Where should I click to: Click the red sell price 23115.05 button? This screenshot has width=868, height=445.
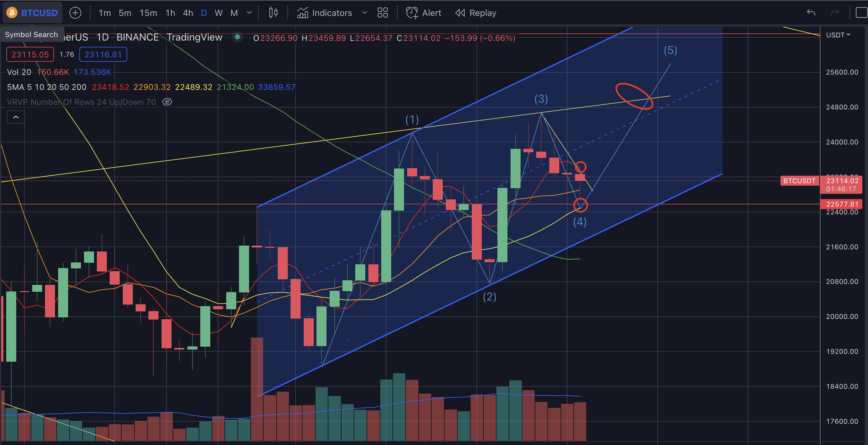click(30, 55)
